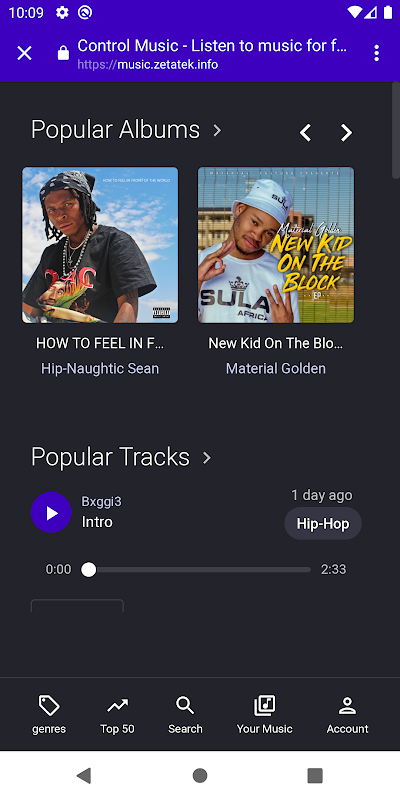This screenshot has height=800, width=400.
Task: Select the Hip-Hop genre chip
Action: [323, 523]
